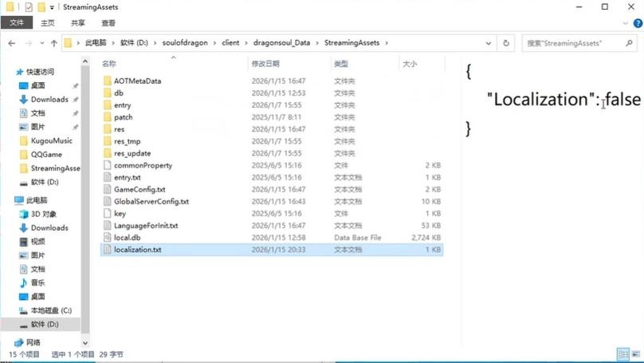Click the navigation pane vertical scrollbar
644x363 pixels.
coord(85,199)
